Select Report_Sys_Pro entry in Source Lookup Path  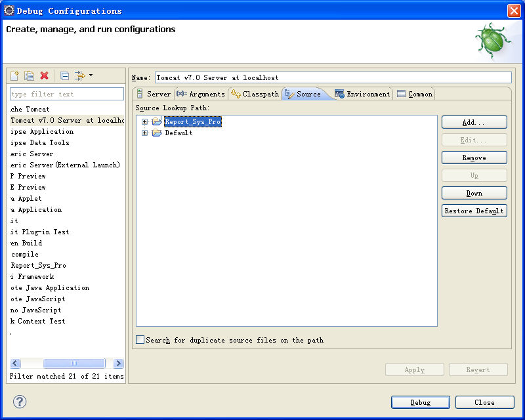click(x=193, y=121)
